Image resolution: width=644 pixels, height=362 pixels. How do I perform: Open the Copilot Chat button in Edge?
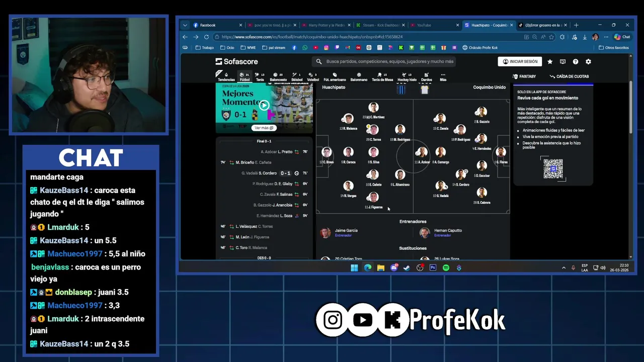(622, 37)
